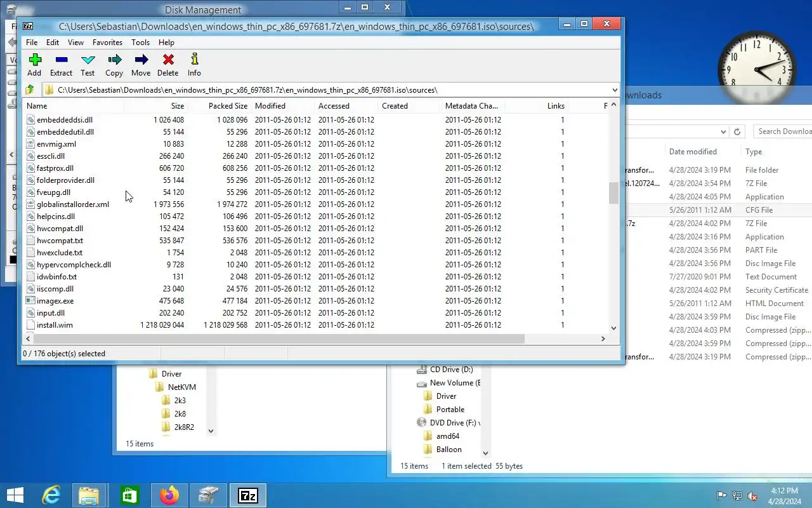Expand the 7-Zip address bar dropdown
This screenshot has width=812, height=508.
pyautogui.click(x=615, y=90)
